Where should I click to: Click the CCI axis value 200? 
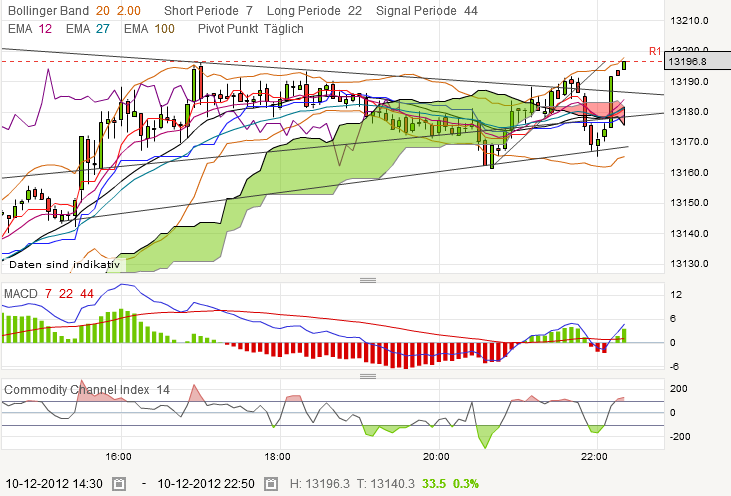679,389
